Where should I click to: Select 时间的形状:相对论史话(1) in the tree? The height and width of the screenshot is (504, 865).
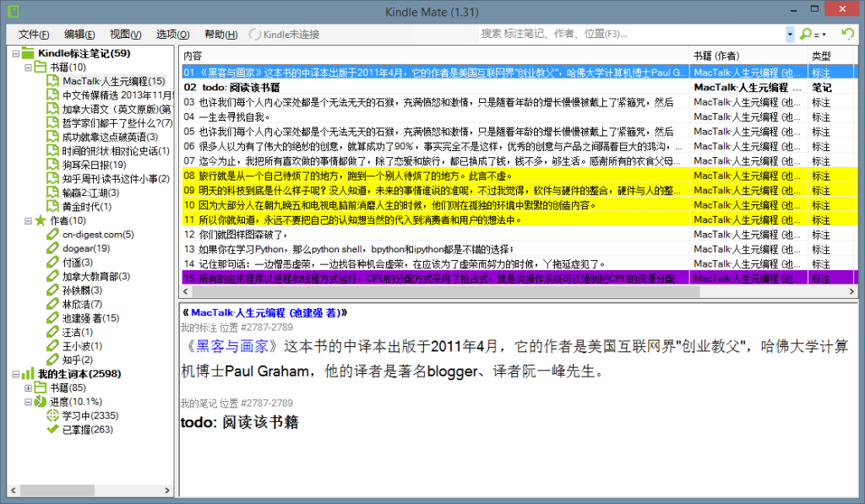pyautogui.click(x=116, y=151)
